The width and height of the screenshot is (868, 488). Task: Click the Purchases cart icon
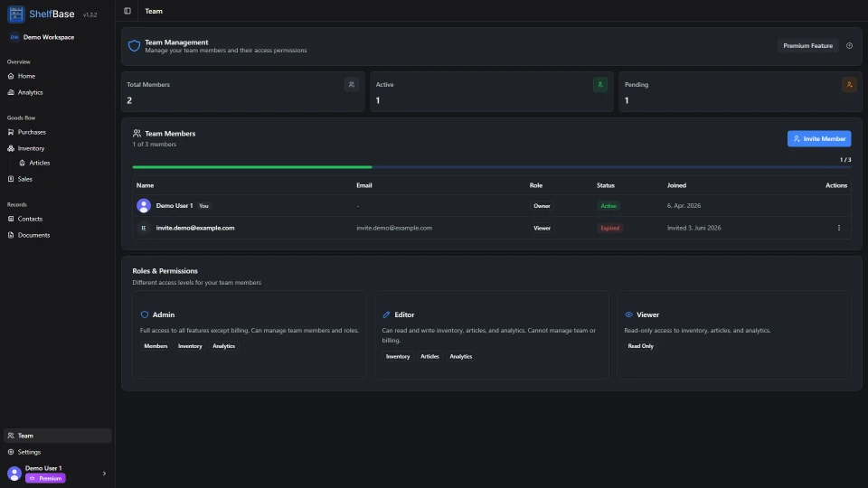(x=11, y=132)
